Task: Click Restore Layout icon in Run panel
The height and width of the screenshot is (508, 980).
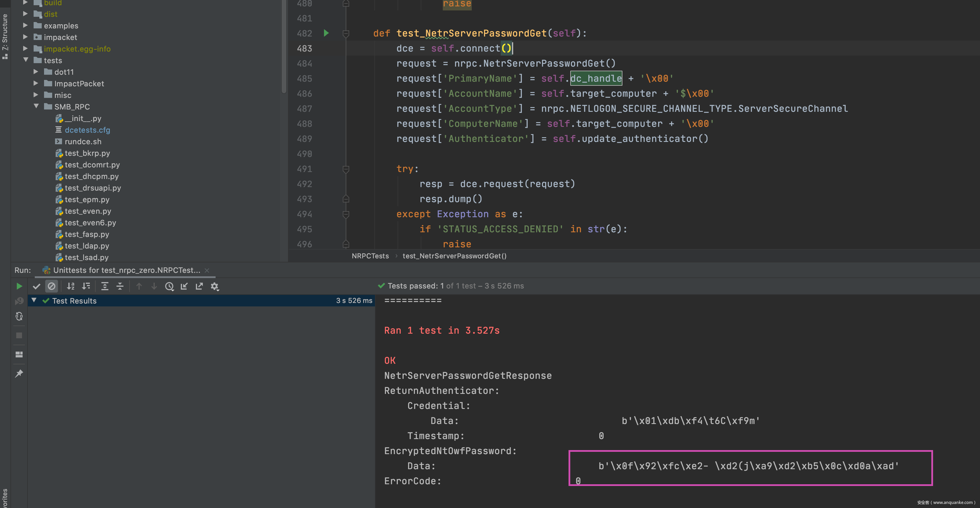Action: coord(19,354)
